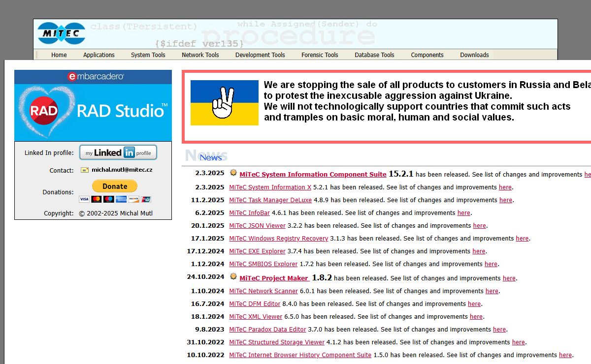Screen dimensions: 591x364
Task: Click the copyright text 2002-2025 Michal Mutl
Action: [116, 213]
